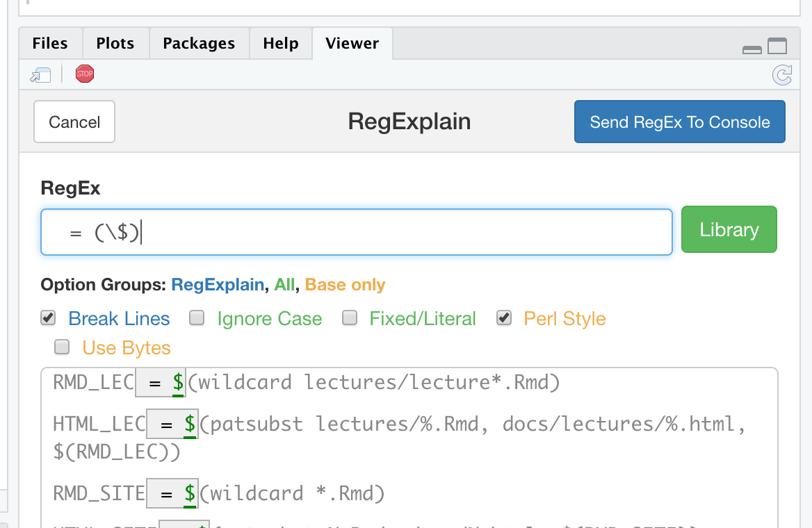The image size is (812, 528).
Task: Enable the Ignore Case checkbox
Action: [x=197, y=318]
